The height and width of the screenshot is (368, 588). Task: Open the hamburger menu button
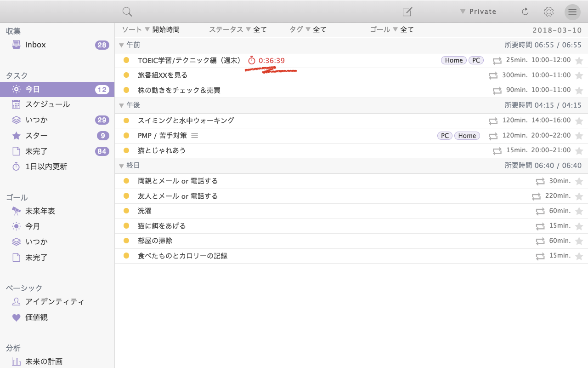[572, 11]
